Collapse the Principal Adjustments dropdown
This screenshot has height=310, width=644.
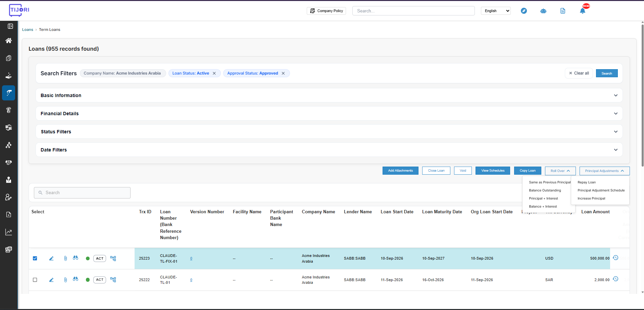coord(604,171)
